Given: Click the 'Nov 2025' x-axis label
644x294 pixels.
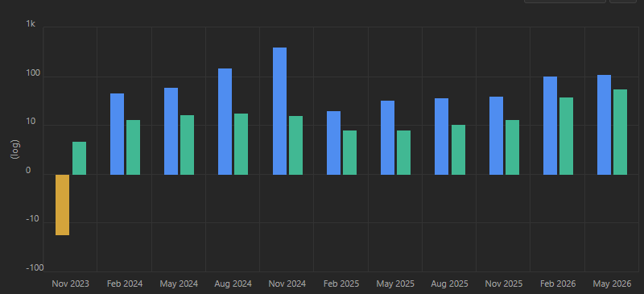Looking at the screenshot, I should point(504,284).
